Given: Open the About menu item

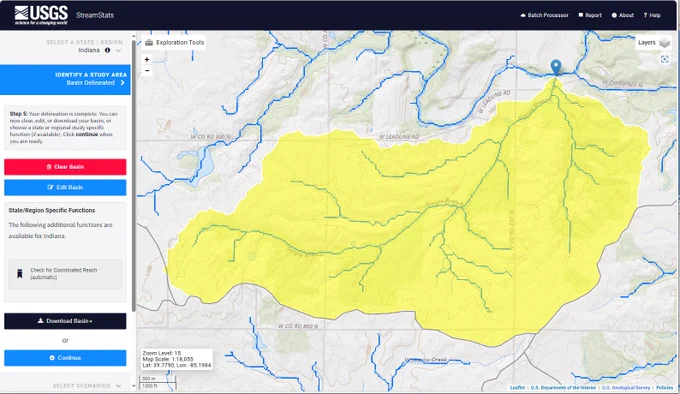Looking at the screenshot, I should pos(623,15).
